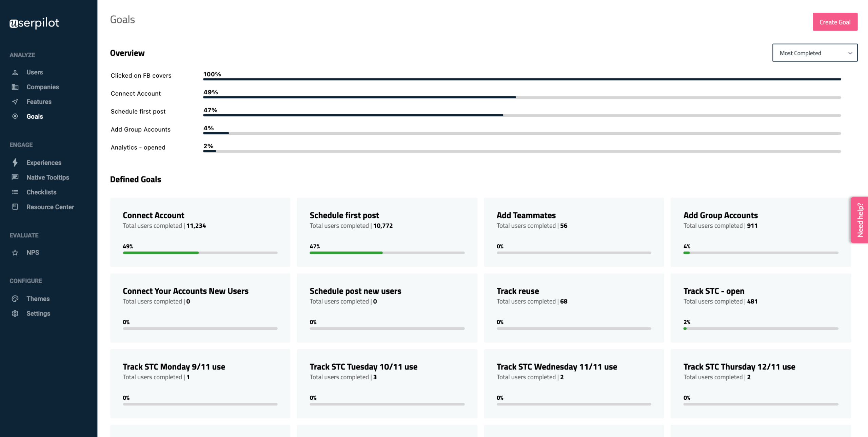Screen dimensions: 868x437
Task: Click the 'Clicked on FB covers' overview label
Action: pyautogui.click(x=141, y=75)
